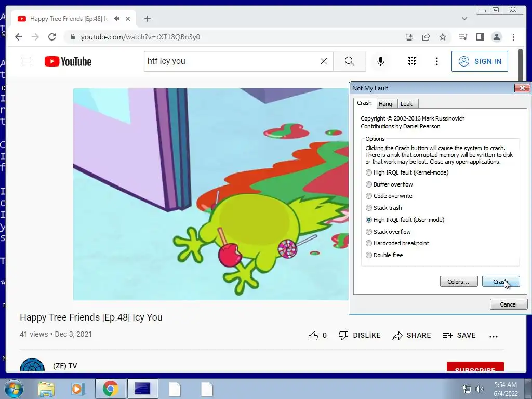Click the YouTube page scrollbar

click(521, 64)
